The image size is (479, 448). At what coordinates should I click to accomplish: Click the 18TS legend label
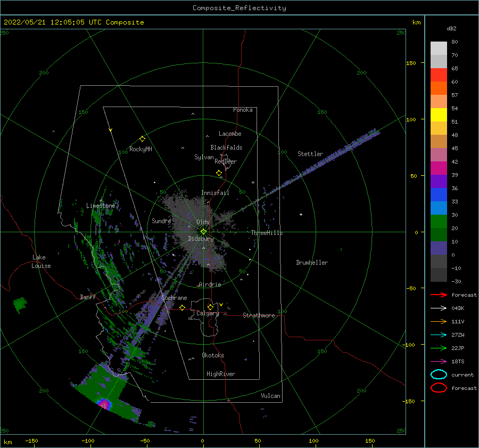tap(458, 362)
